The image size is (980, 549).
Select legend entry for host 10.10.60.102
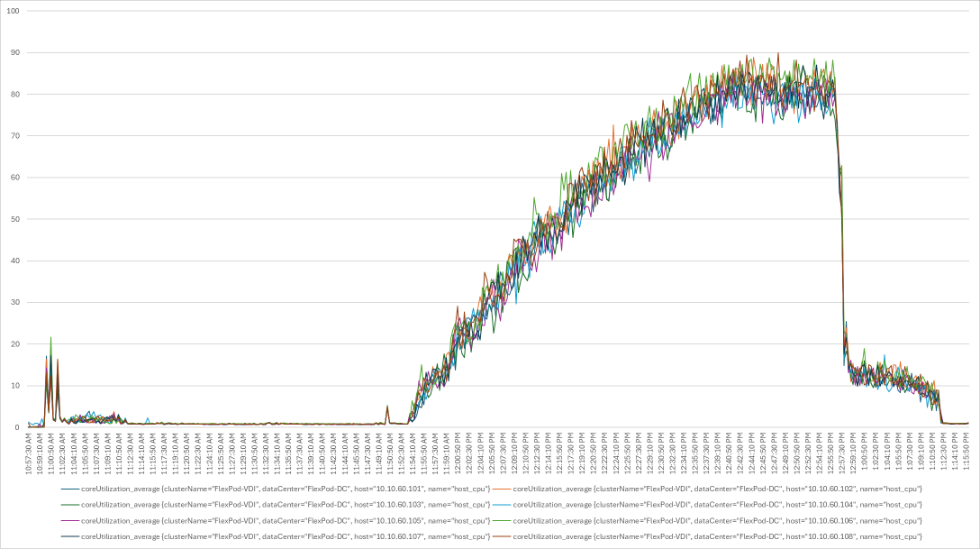point(707,489)
